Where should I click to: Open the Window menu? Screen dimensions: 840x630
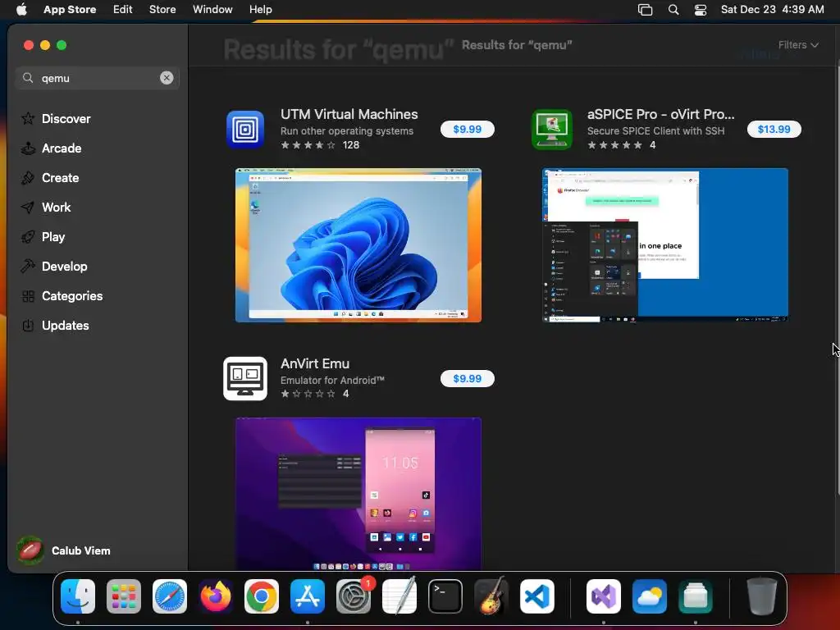[212, 10]
